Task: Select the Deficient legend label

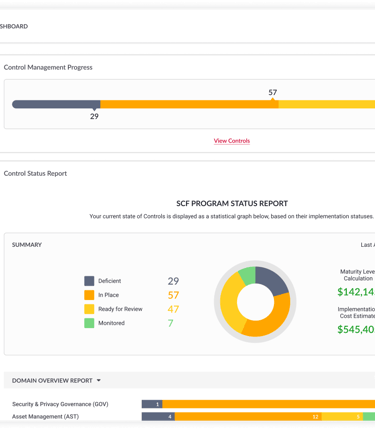Action: [110, 281]
